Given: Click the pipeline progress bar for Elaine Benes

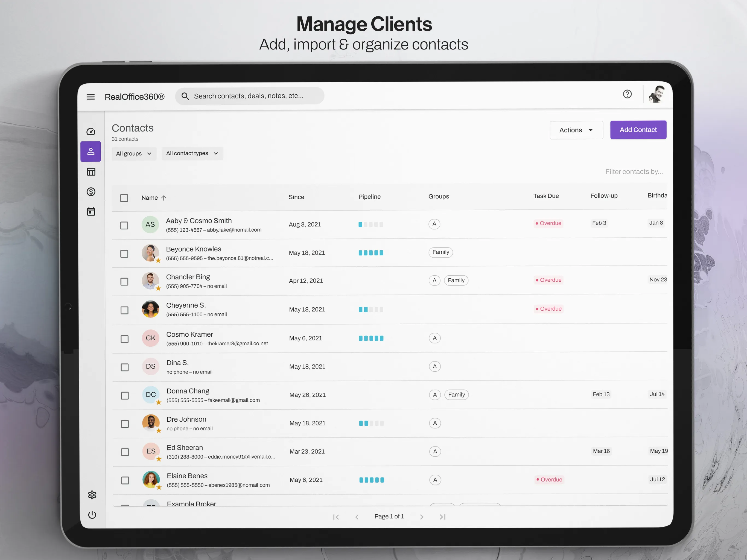Looking at the screenshot, I should pyautogui.click(x=372, y=480).
